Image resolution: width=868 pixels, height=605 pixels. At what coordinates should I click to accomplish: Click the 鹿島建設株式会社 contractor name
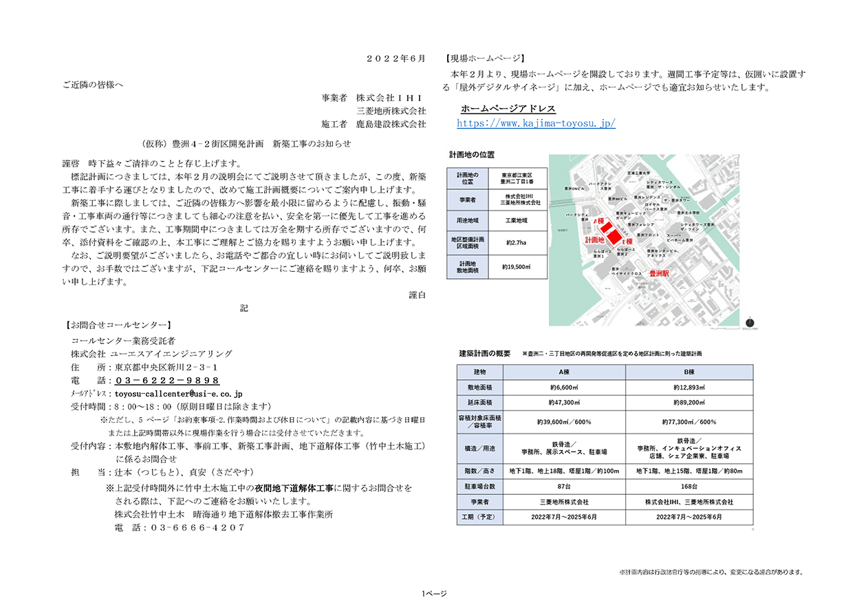coord(391,125)
